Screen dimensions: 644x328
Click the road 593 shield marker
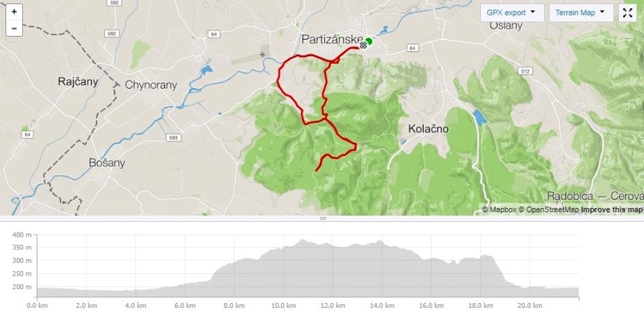pyautogui.click(x=174, y=138)
